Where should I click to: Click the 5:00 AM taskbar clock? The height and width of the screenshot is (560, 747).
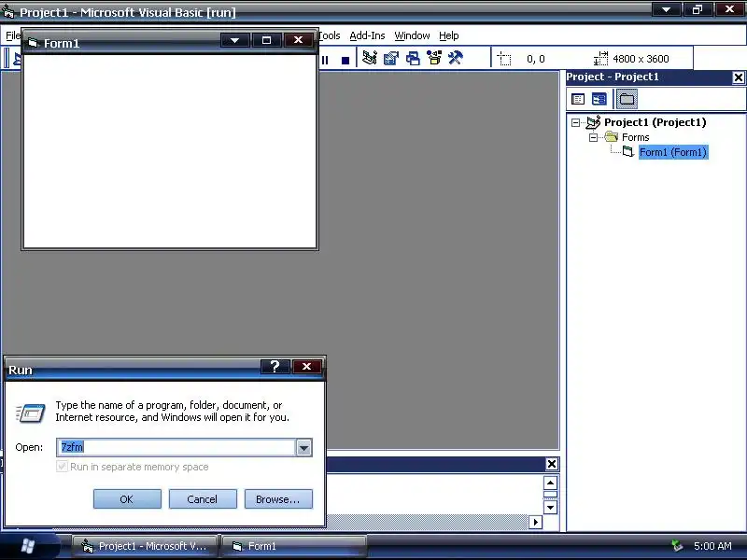click(x=712, y=546)
